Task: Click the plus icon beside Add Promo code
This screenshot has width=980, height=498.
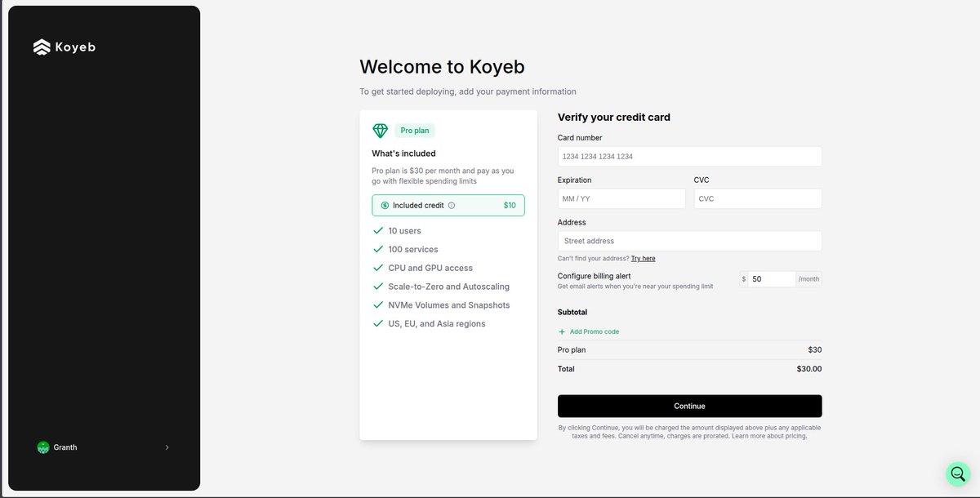Action: 562,332
